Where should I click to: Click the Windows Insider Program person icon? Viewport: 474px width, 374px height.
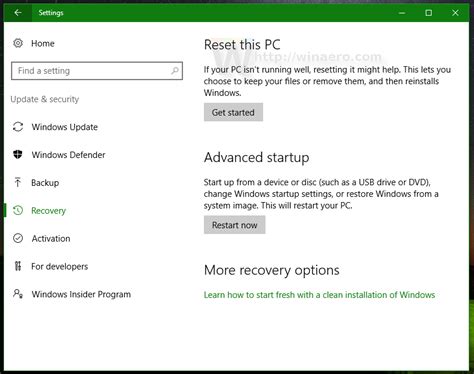[x=18, y=294]
